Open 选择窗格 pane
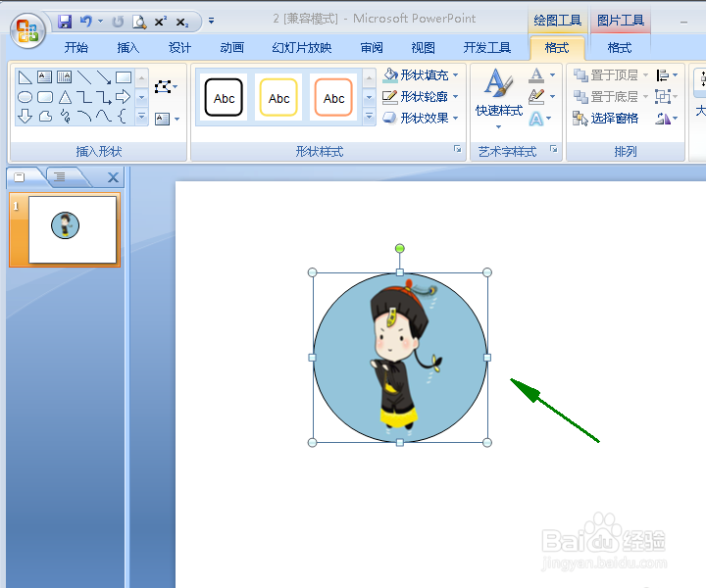 pos(606,119)
